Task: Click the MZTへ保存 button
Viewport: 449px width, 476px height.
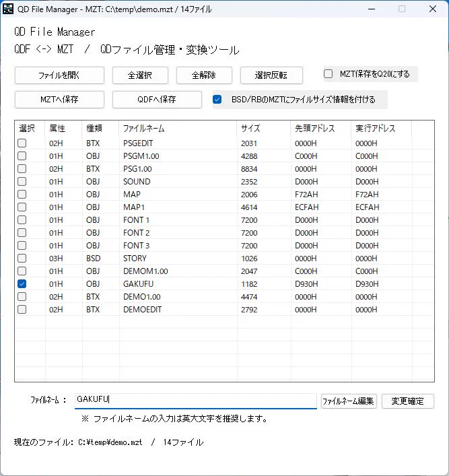Action: click(59, 99)
